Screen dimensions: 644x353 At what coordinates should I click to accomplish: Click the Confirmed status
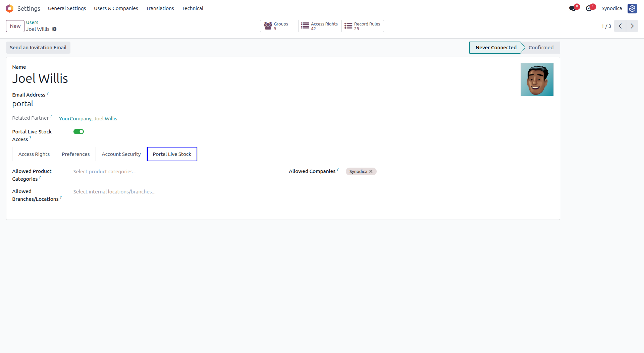point(541,48)
